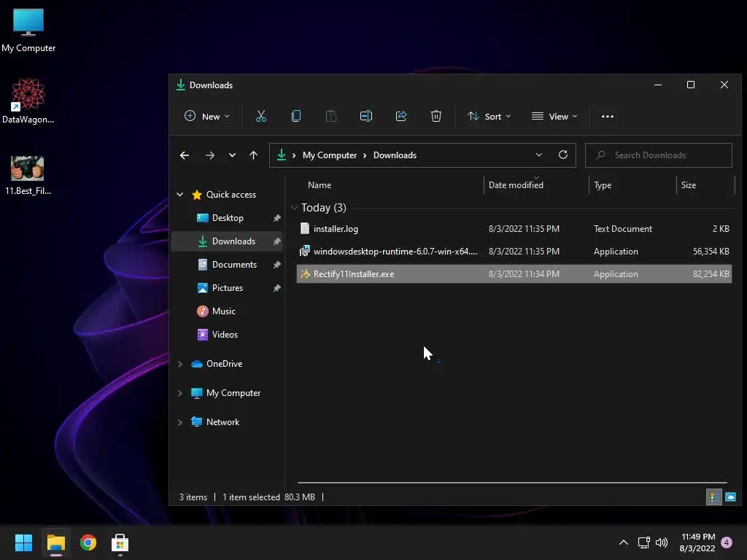Image resolution: width=747 pixels, height=560 pixels.
Task: Unpin Desktop from Quick access
Action: coord(276,218)
